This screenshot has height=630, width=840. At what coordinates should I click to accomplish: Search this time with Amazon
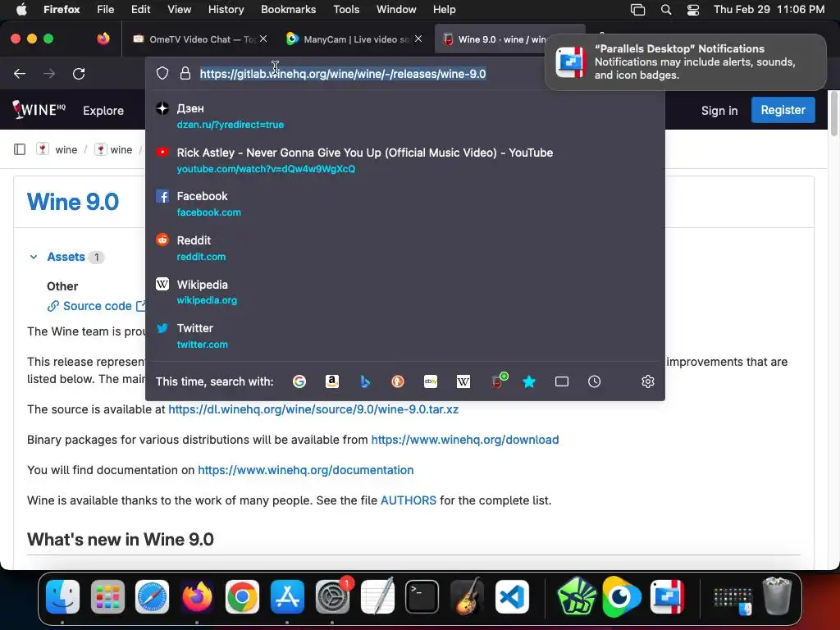click(332, 381)
